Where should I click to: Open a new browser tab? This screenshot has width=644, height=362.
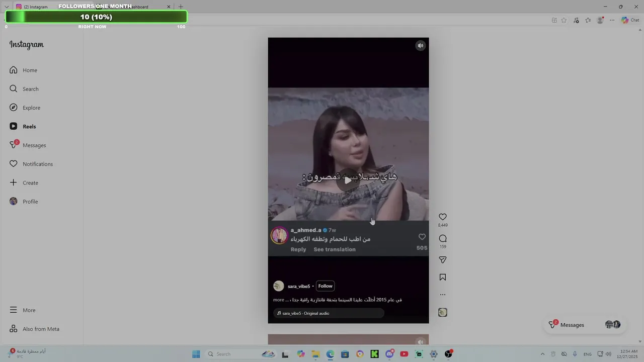181,7
